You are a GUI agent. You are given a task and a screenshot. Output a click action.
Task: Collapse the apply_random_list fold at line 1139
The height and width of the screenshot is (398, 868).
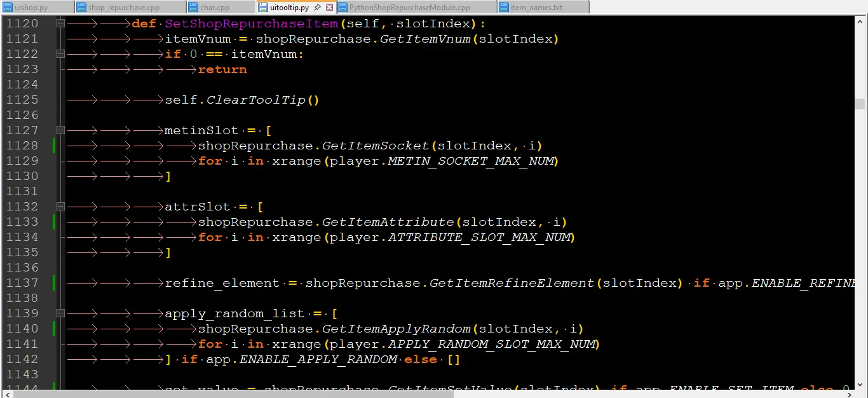pos(60,313)
